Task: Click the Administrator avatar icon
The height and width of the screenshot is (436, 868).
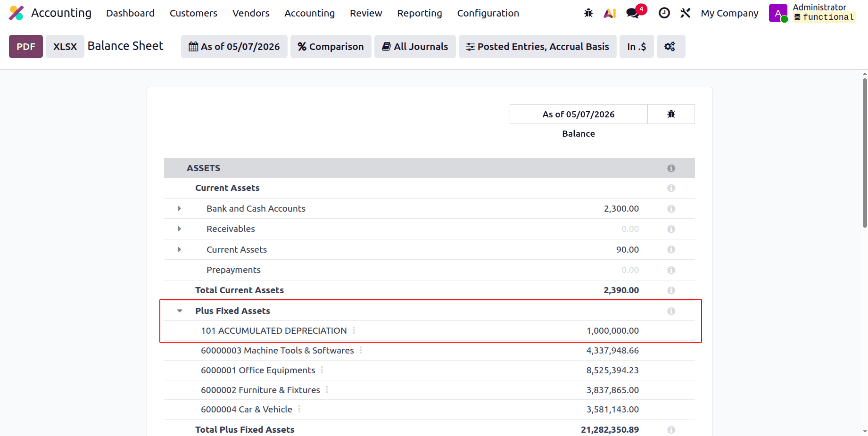Action: tap(778, 13)
